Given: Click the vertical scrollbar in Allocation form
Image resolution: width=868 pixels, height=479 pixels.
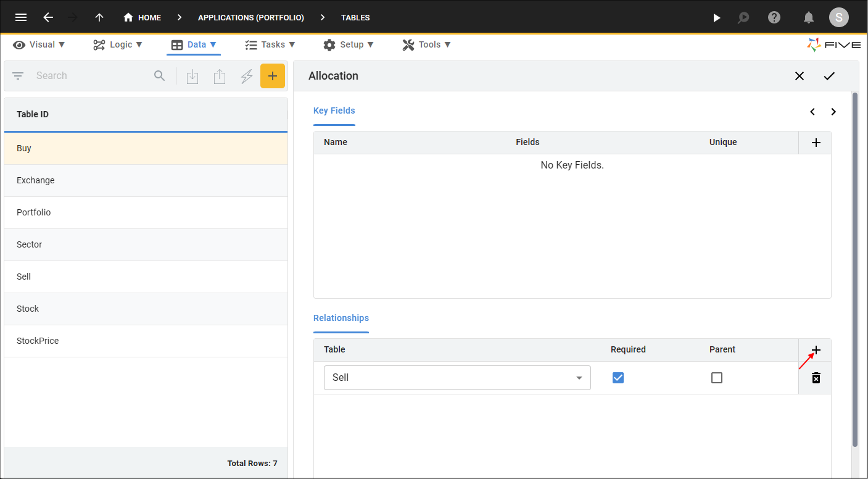Looking at the screenshot, I should [x=855, y=269].
